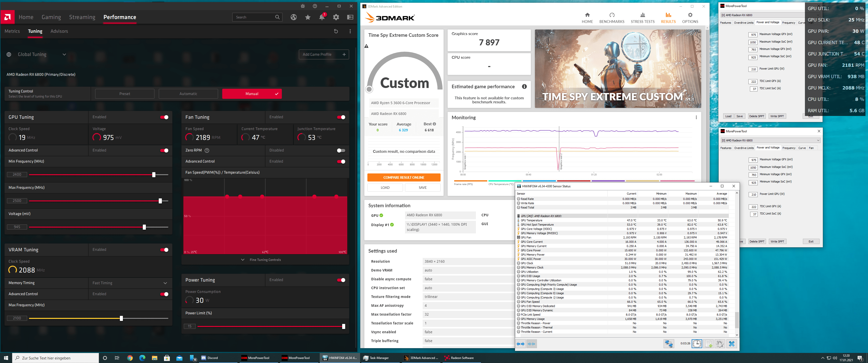868x363 pixels.
Task: Click Delete SPPT in upper MorePowerTool
Action: (x=756, y=116)
